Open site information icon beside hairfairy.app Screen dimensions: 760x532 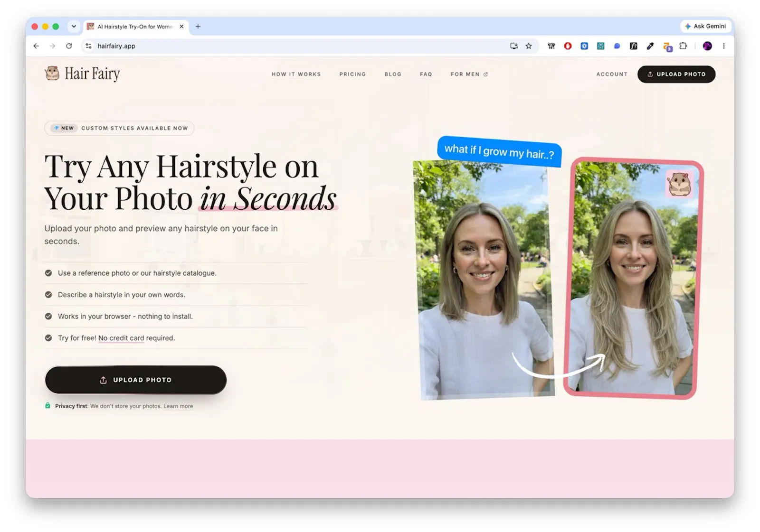coord(88,46)
